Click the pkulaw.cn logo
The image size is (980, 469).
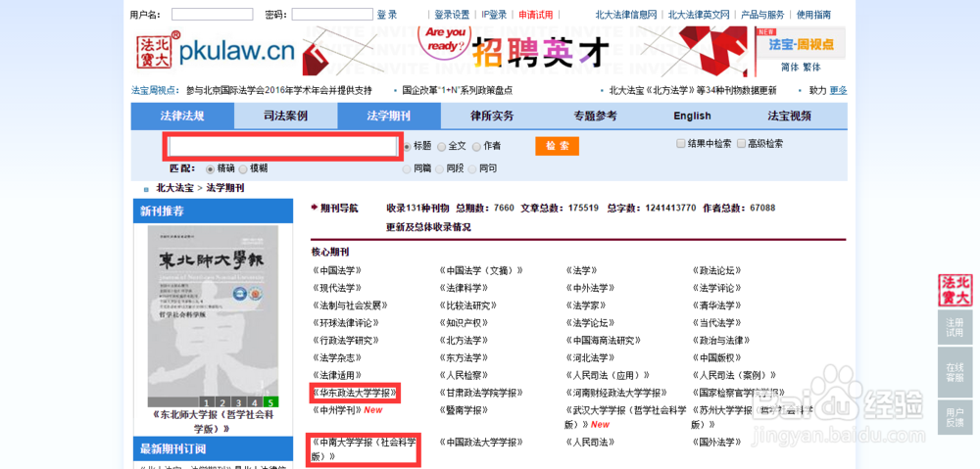[216, 51]
